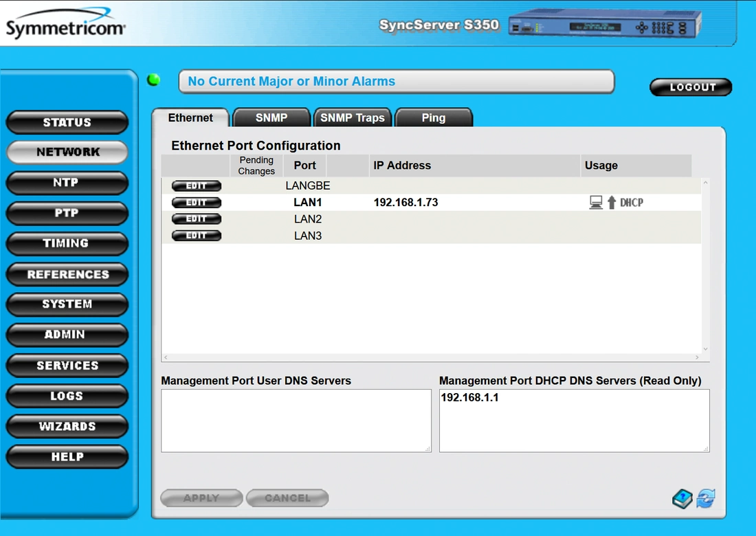The image size is (756, 536).
Task: Select the LANGBE port name
Action: [308, 186]
